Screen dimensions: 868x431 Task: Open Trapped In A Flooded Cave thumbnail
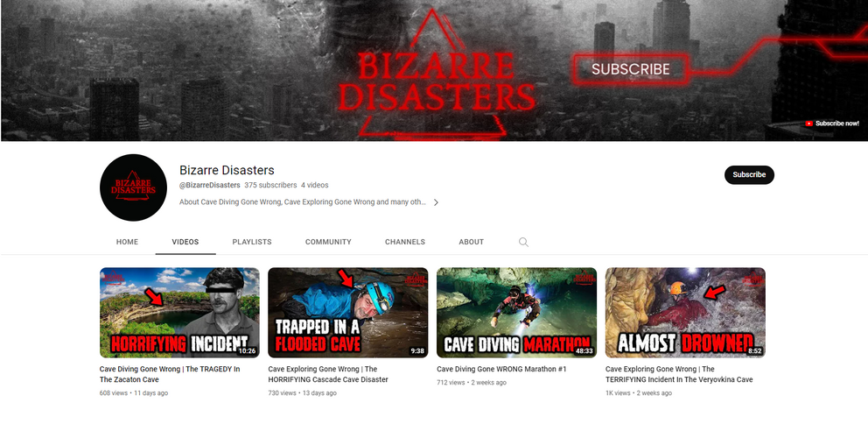click(x=347, y=313)
